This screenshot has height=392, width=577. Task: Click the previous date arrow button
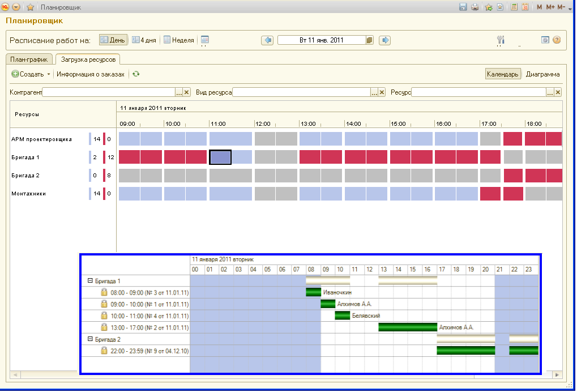267,40
